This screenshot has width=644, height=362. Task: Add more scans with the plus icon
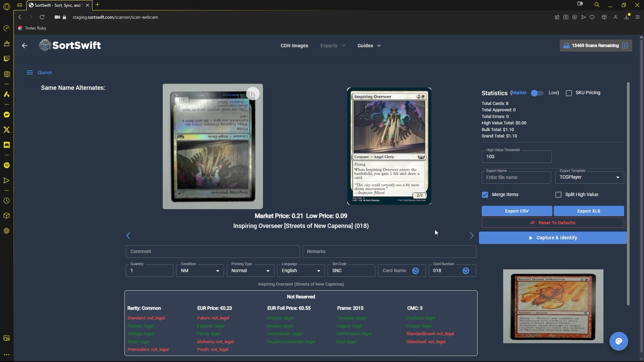pyautogui.click(x=625, y=46)
